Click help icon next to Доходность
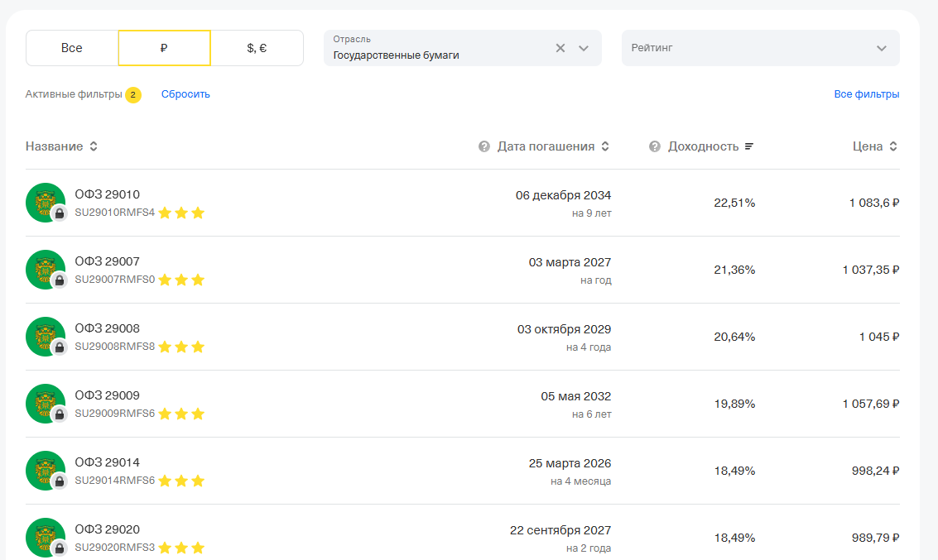938x560 pixels. click(655, 146)
